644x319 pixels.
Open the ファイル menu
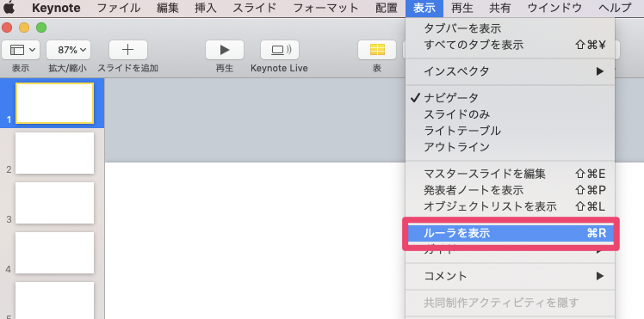(x=119, y=8)
